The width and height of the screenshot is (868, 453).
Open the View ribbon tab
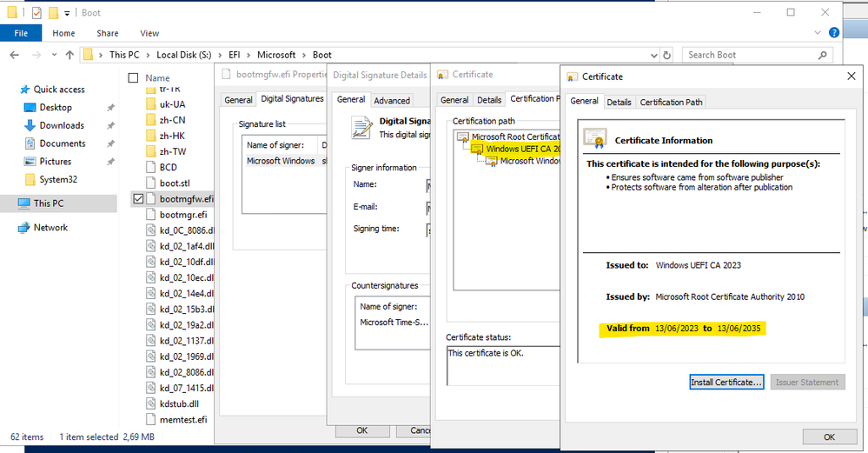coord(149,33)
